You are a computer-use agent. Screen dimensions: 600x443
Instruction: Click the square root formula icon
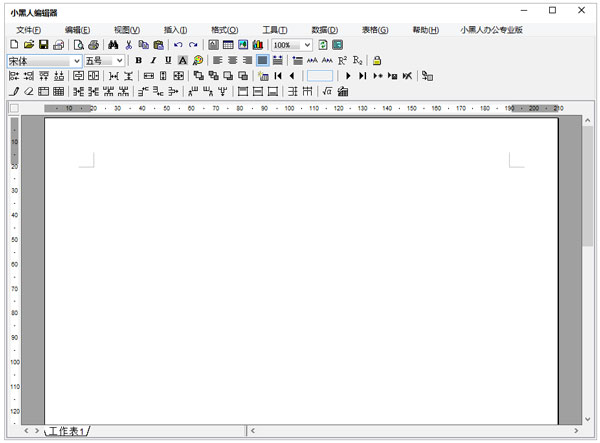tap(327, 92)
